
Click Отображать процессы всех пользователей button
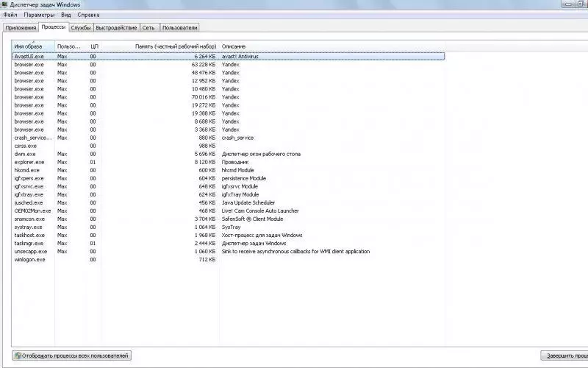pos(71,355)
